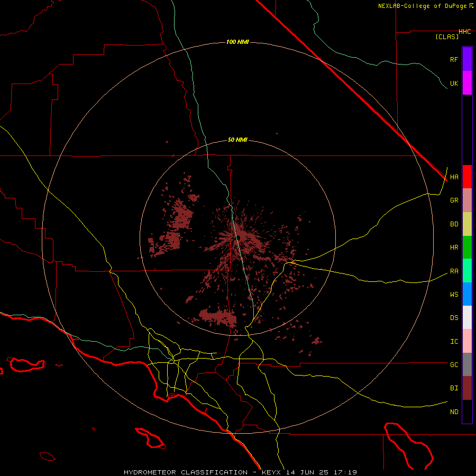This screenshot has width=476, height=476.
Task: Click the GC gray legend swatch
Action: [x=467, y=364]
